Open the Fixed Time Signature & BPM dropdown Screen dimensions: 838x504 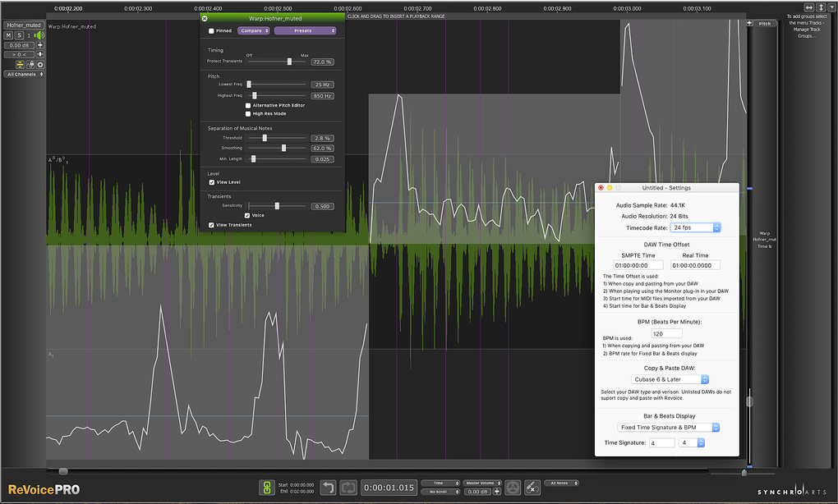tap(669, 428)
